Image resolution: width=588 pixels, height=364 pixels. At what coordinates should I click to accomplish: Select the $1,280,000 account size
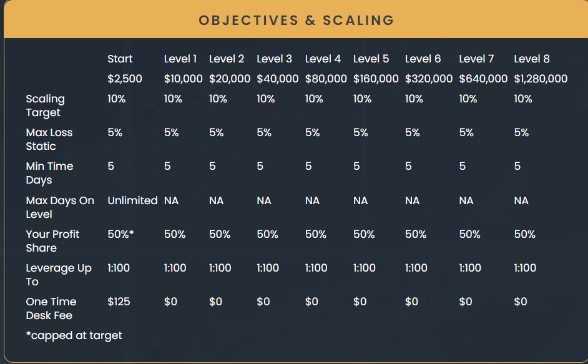(541, 79)
